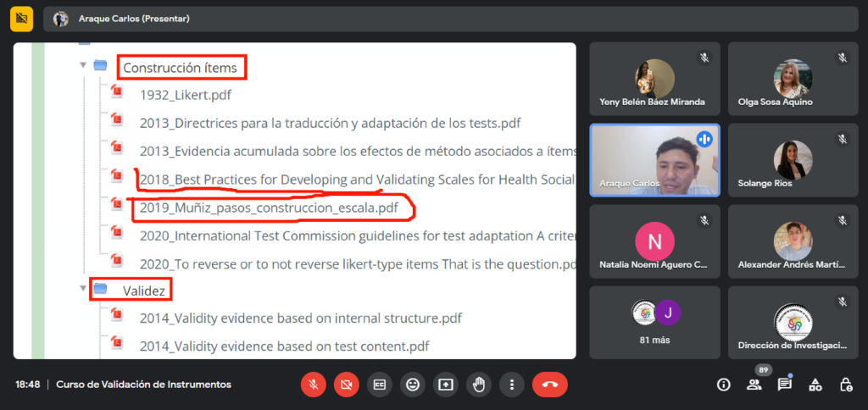
Task: Open the chat panel icon
Action: coord(784,385)
